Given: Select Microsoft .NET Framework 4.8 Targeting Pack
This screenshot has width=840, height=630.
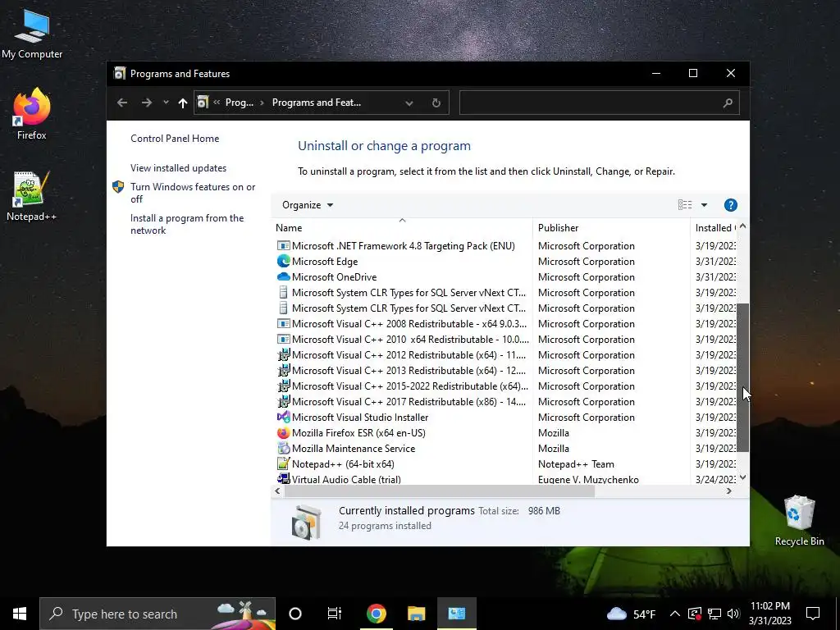Looking at the screenshot, I should pos(505,246).
